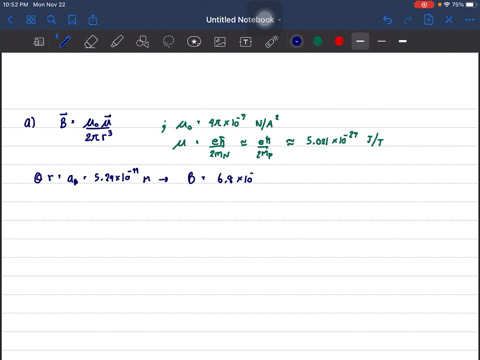480x360 pixels.
Task: Choose the green pen color
Action: pyautogui.click(x=318, y=41)
